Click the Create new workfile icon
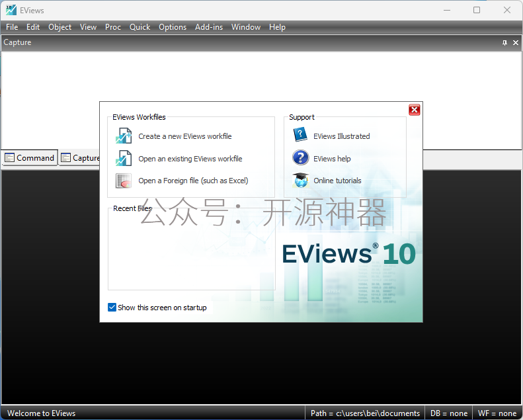Screen dimensions: 523x420 (x=124, y=136)
